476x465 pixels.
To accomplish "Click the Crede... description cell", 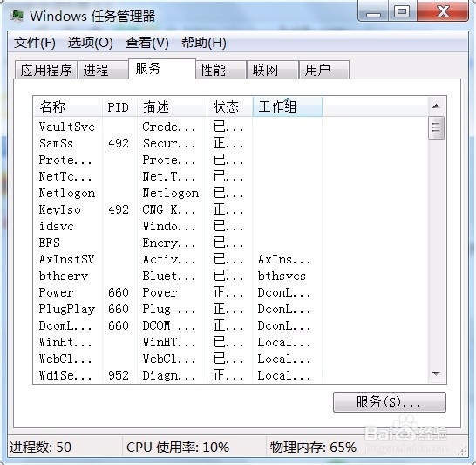I will coord(169,127).
